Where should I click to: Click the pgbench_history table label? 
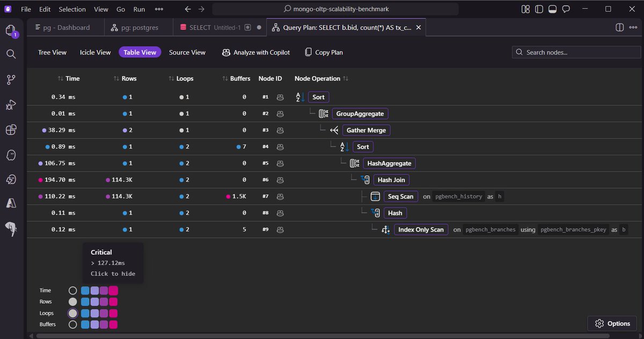[459, 197]
